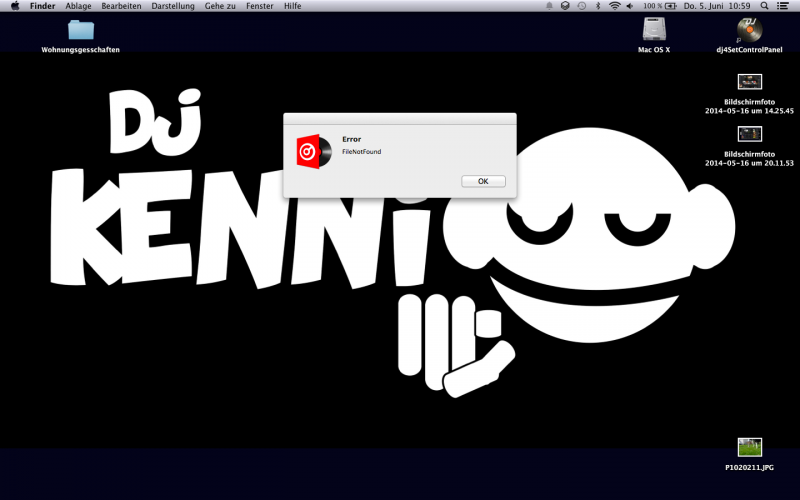The height and width of the screenshot is (500, 800).
Task: Click the red vinyl app icon in dialog
Action: (314, 151)
